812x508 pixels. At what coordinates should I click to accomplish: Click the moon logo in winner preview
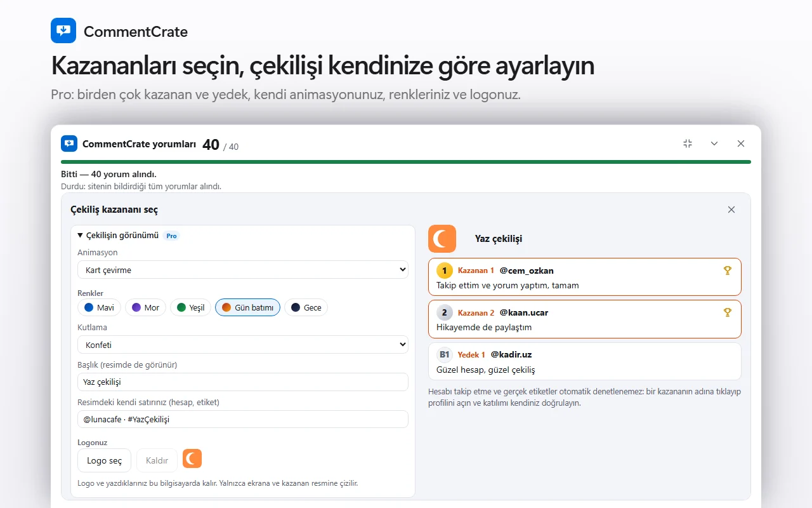pyautogui.click(x=442, y=239)
